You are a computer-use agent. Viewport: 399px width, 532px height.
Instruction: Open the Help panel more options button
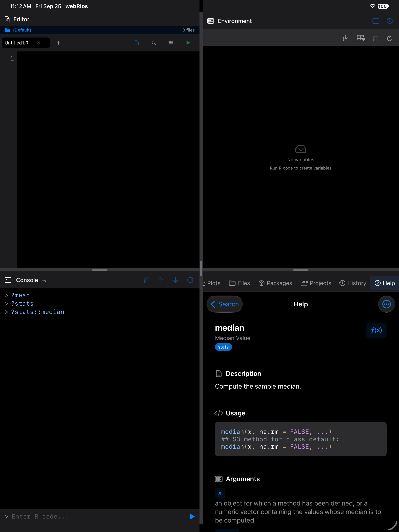pyautogui.click(x=386, y=304)
